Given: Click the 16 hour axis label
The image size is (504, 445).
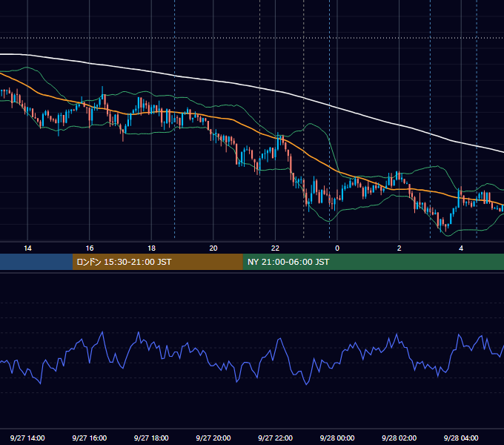Looking at the screenshot, I should click(x=90, y=248).
